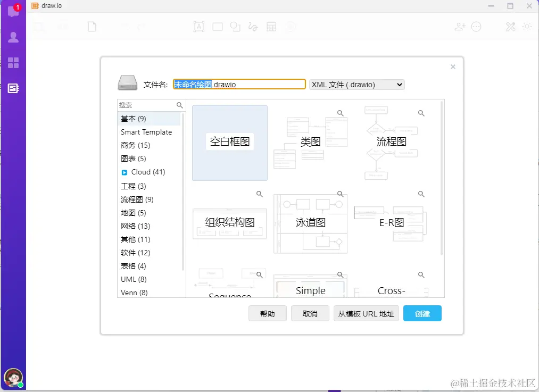Switch to the UML template category
Image resolution: width=539 pixels, height=392 pixels.
pyautogui.click(x=134, y=279)
